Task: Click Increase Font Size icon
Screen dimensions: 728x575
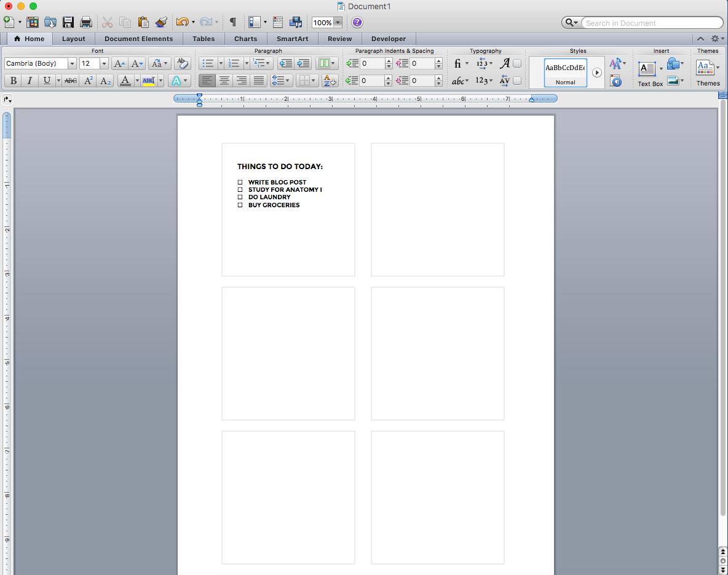Action: [x=119, y=63]
